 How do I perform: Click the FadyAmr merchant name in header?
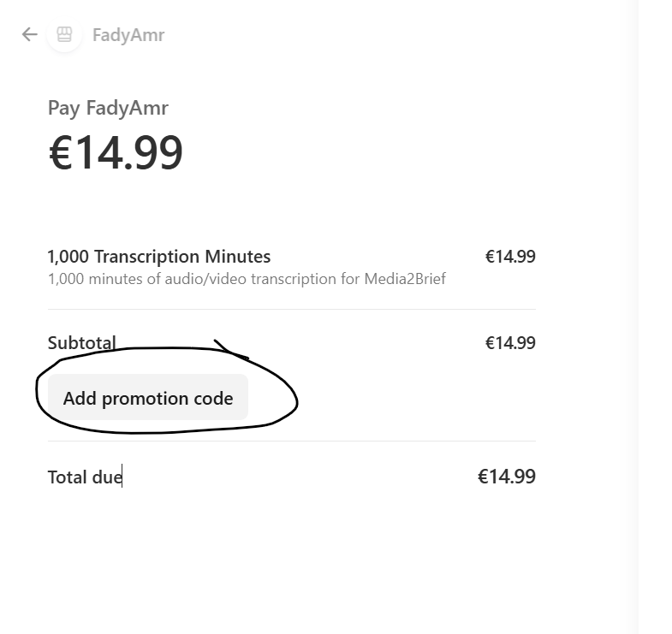[x=128, y=35]
